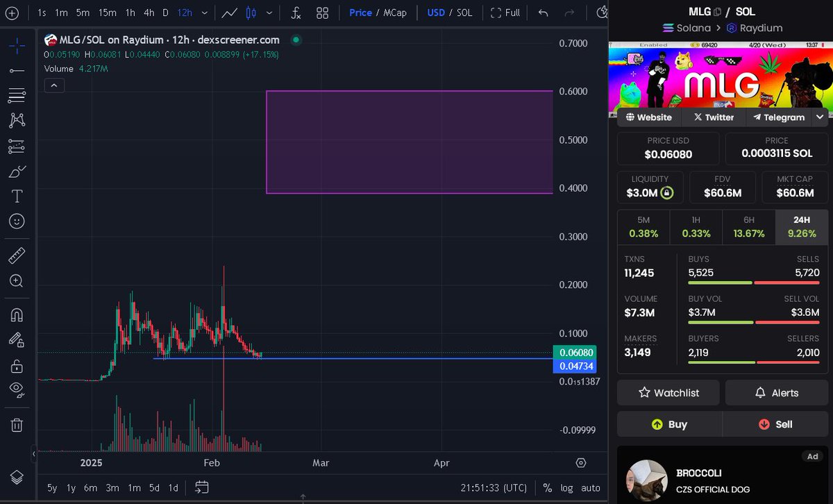Viewport: 833px width, 504px height.
Task: Lock all drawings on the chart
Action: click(x=17, y=366)
